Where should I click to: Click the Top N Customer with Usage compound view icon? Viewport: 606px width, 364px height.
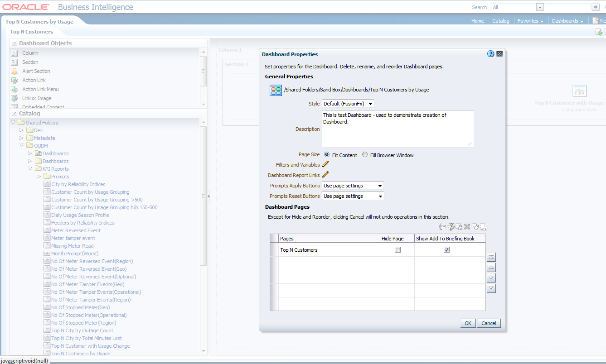(579, 91)
